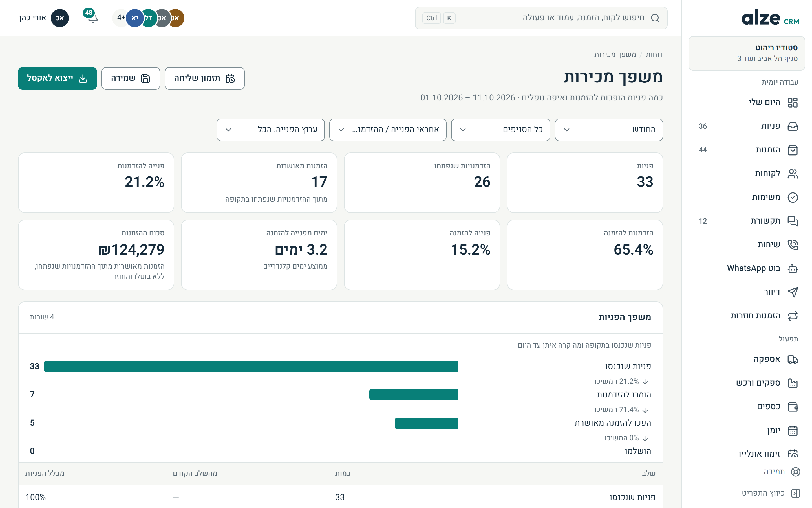Open היום שלי dashboard icon in sidebar

click(x=793, y=102)
